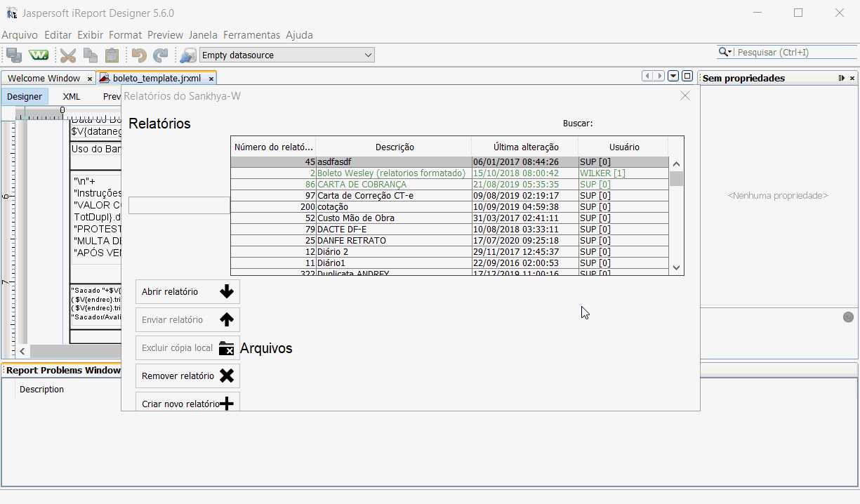This screenshot has width=860, height=504.
Task: Show the opened documents list dropdown
Action: (673, 77)
